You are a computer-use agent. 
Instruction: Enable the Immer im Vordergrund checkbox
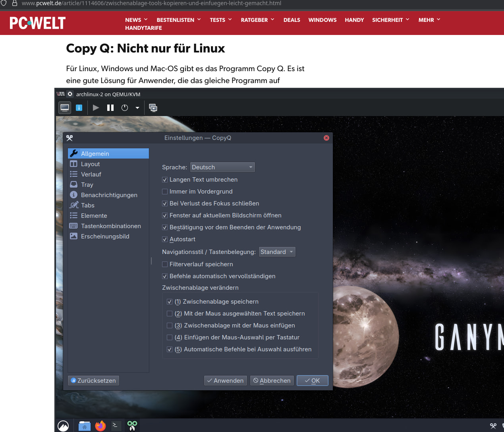[x=165, y=192]
